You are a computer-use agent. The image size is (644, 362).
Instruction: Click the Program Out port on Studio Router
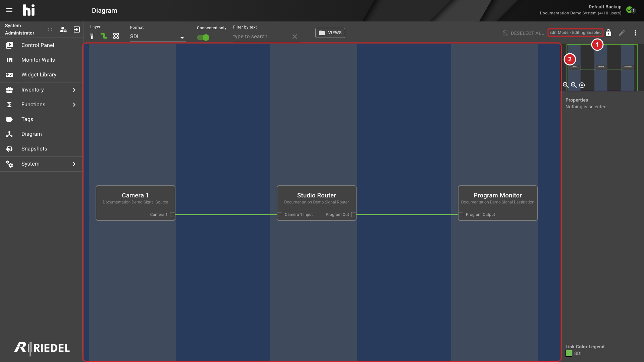pyautogui.click(x=354, y=215)
